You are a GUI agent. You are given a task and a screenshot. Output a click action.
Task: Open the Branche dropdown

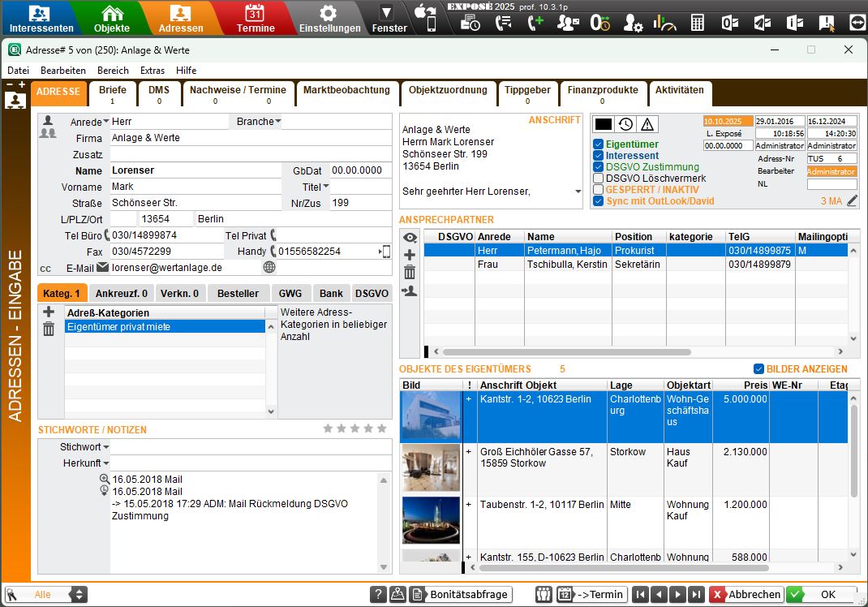click(278, 122)
